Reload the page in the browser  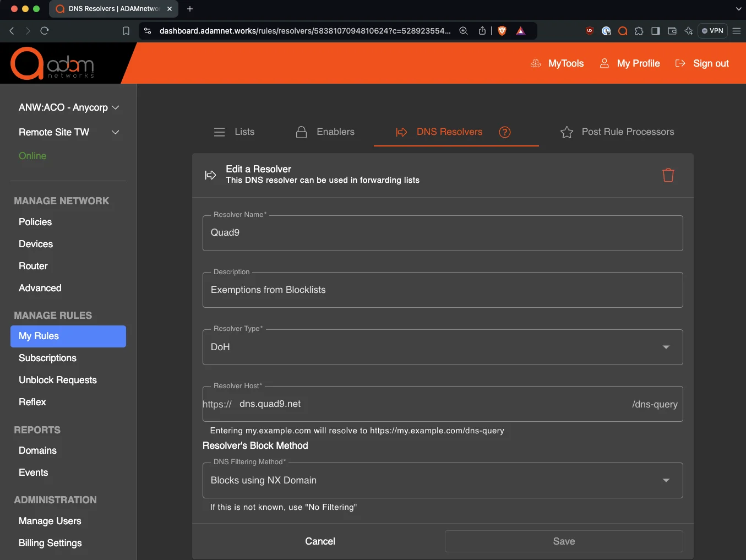(x=45, y=31)
